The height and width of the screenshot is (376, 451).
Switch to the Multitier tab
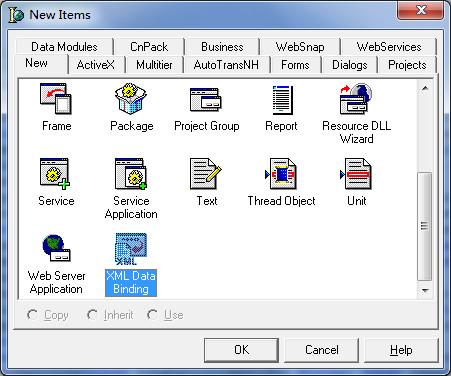point(154,65)
